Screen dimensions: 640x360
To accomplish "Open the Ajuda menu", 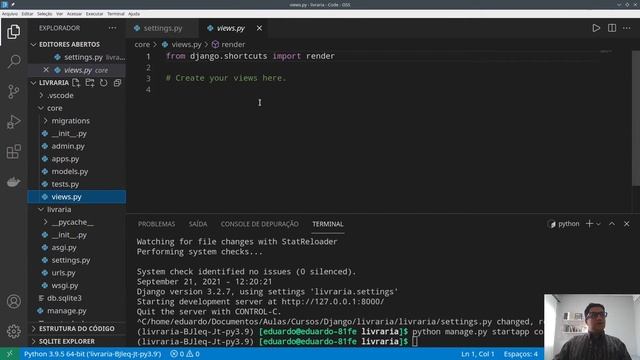I will pos(134,14).
